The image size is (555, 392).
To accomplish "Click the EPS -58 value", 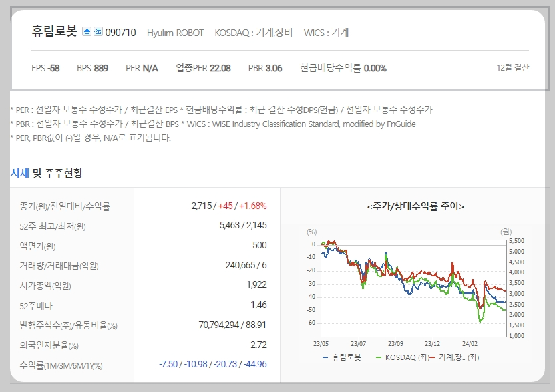I will [x=45, y=68].
